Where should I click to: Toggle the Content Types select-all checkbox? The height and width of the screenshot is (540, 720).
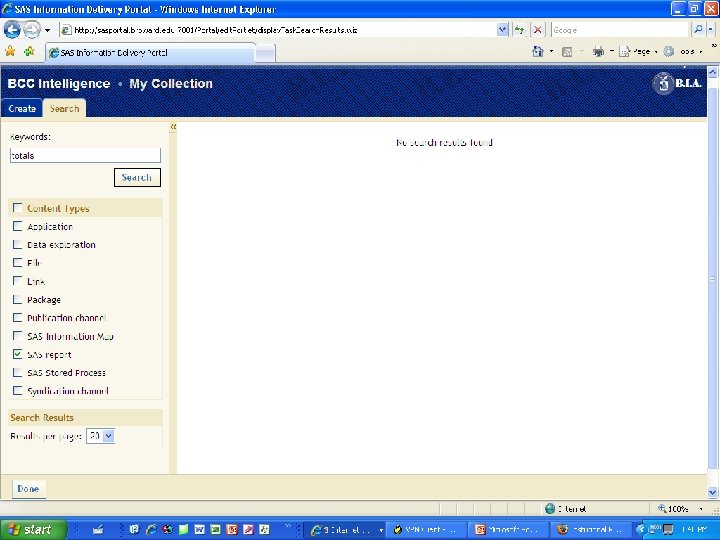click(x=17, y=208)
